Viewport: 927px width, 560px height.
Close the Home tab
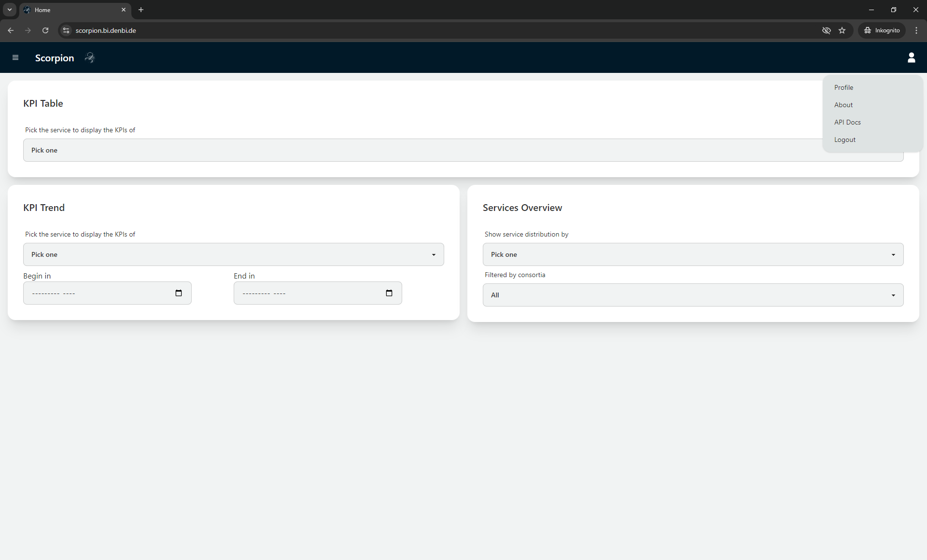(124, 10)
